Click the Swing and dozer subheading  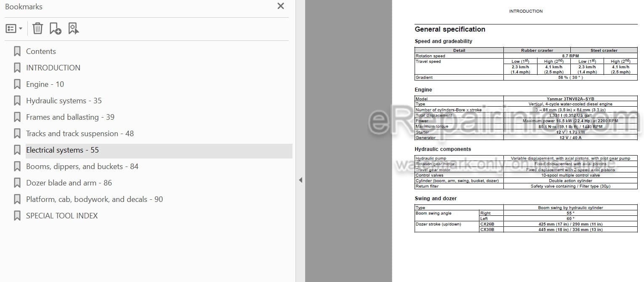[436, 199]
